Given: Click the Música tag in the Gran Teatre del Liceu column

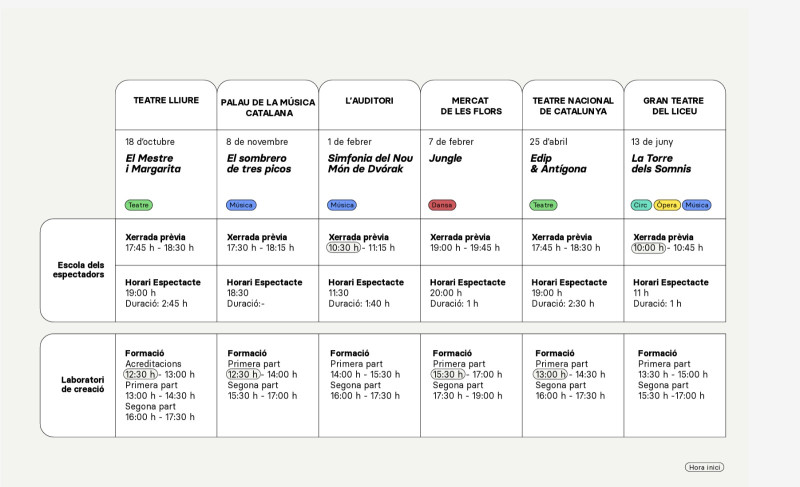Looking at the screenshot, I should coord(697,205).
